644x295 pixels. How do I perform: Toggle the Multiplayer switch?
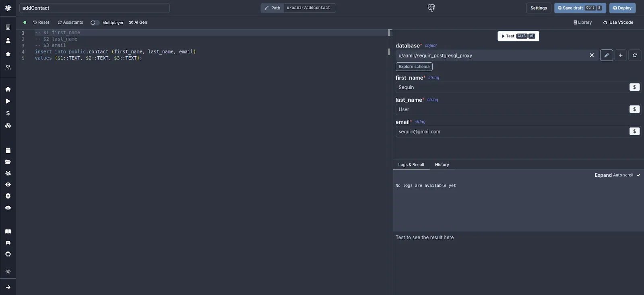95,23
